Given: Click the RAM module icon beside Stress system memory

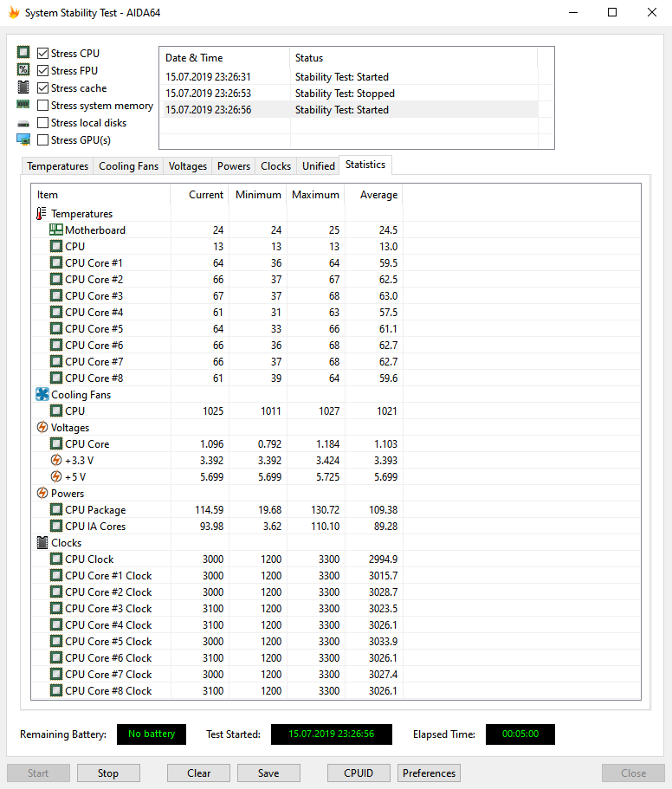Looking at the screenshot, I should pos(23,105).
